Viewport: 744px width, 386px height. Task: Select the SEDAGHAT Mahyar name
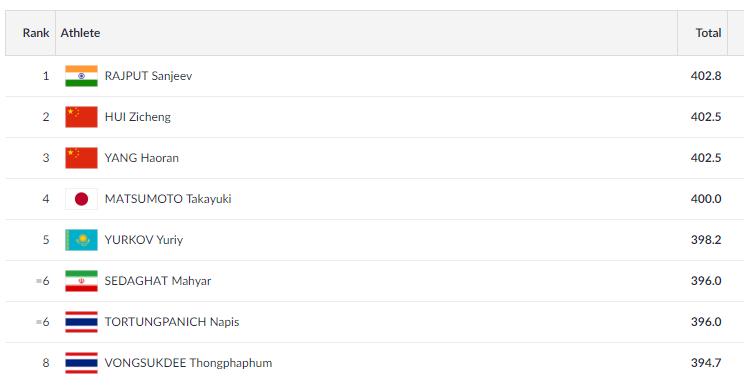pos(158,281)
